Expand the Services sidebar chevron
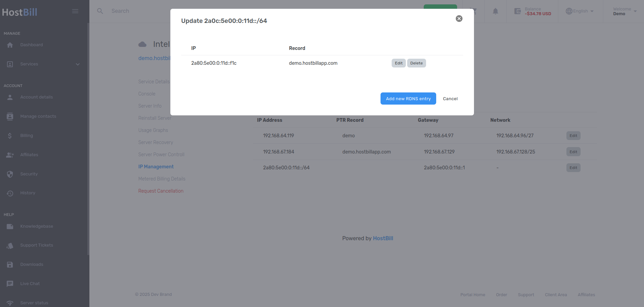Viewport: 644px width, 307px height. [x=78, y=64]
